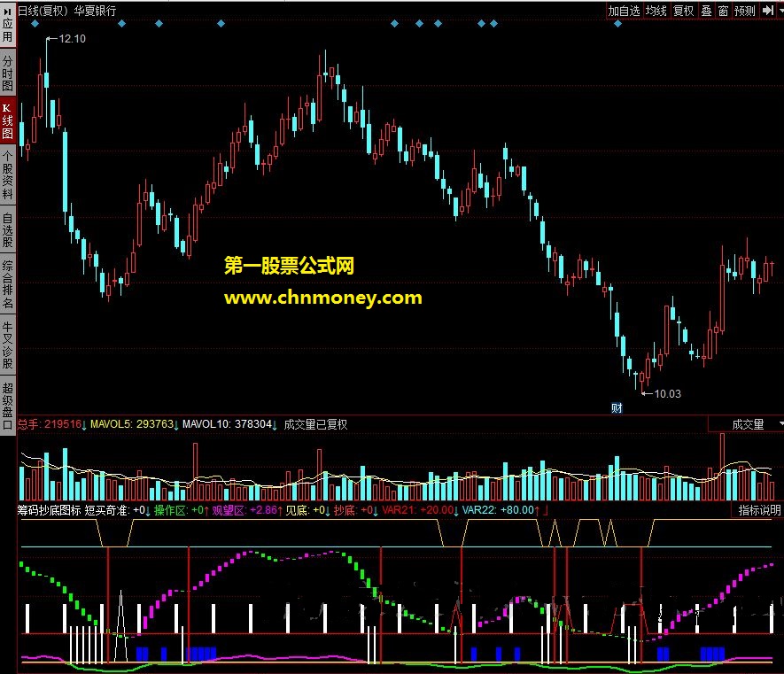
Task: Click the VAR21: +20.00 value
Action: (x=420, y=510)
